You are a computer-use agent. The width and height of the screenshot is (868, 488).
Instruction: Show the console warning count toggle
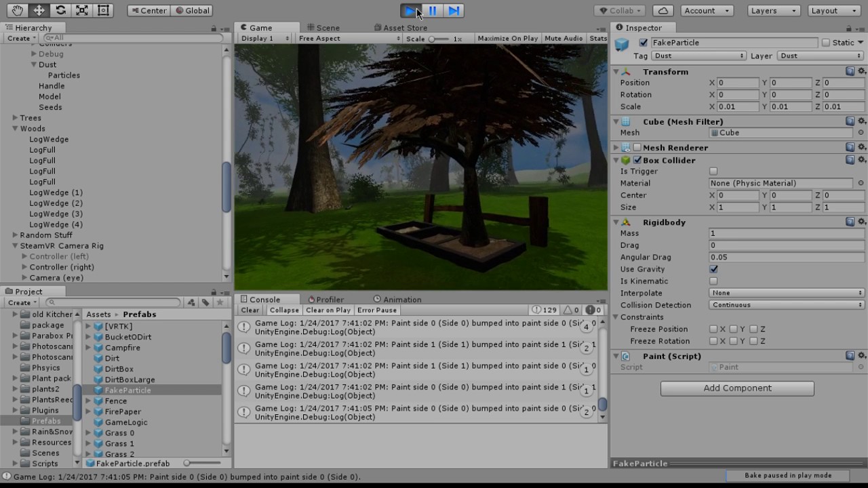(572, 310)
